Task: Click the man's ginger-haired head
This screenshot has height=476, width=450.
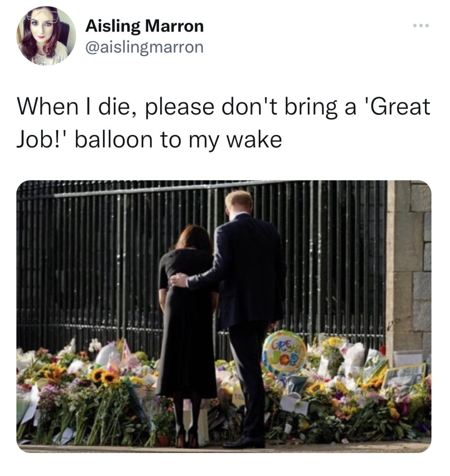Action: tap(239, 203)
